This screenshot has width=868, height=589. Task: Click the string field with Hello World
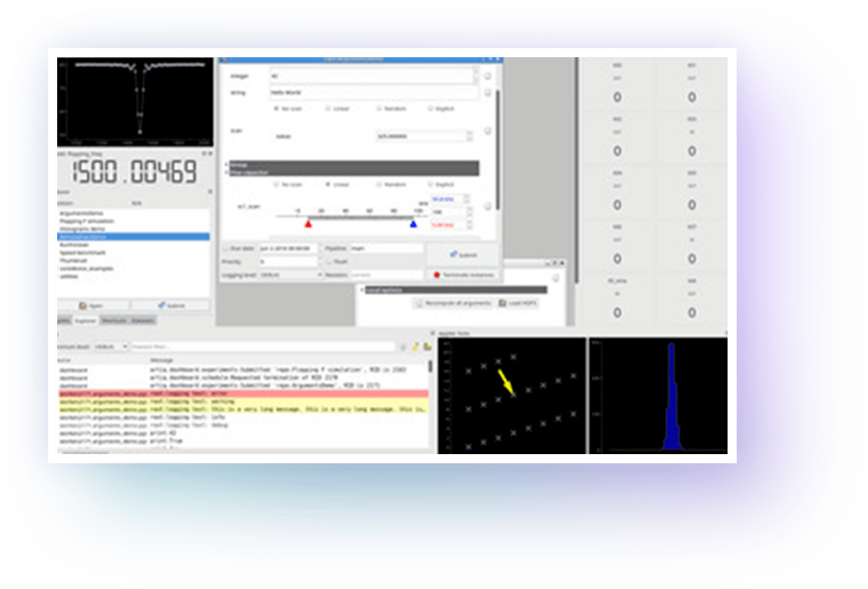[x=373, y=93]
